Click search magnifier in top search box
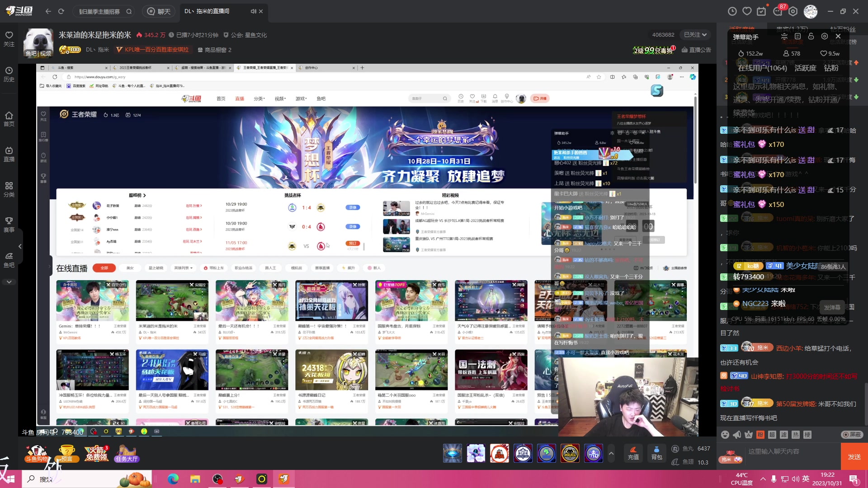The height and width of the screenshot is (488, 868). click(x=129, y=11)
